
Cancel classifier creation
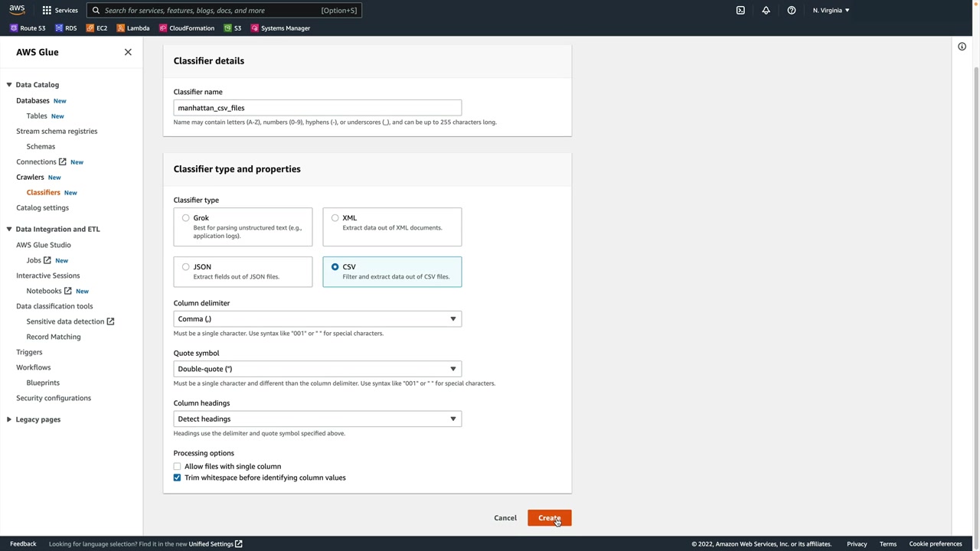coord(505,518)
